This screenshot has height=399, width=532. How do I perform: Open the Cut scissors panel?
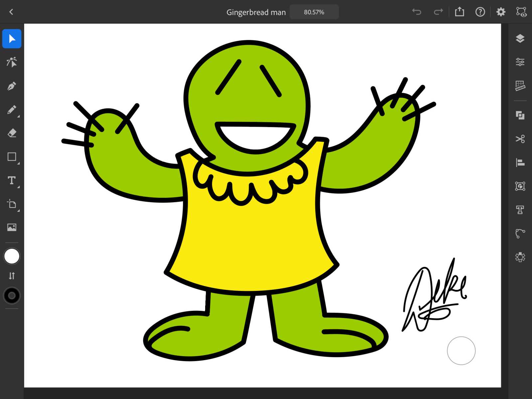520,139
